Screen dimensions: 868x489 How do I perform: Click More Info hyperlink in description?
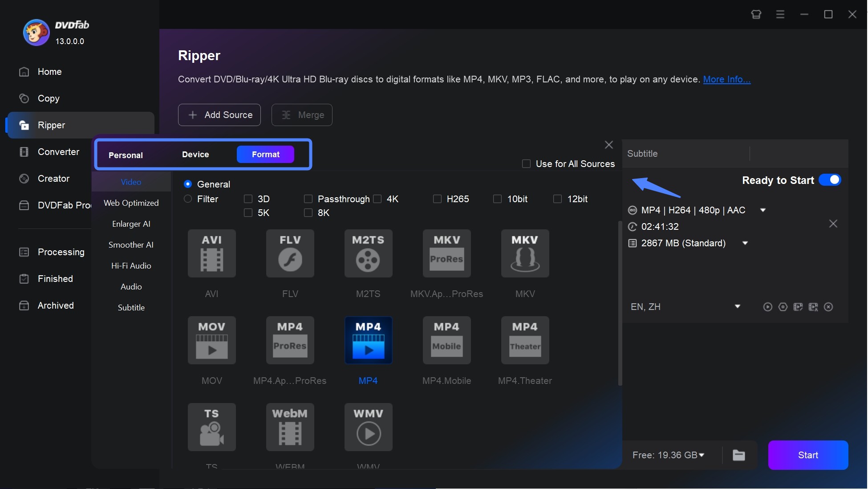pos(727,78)
